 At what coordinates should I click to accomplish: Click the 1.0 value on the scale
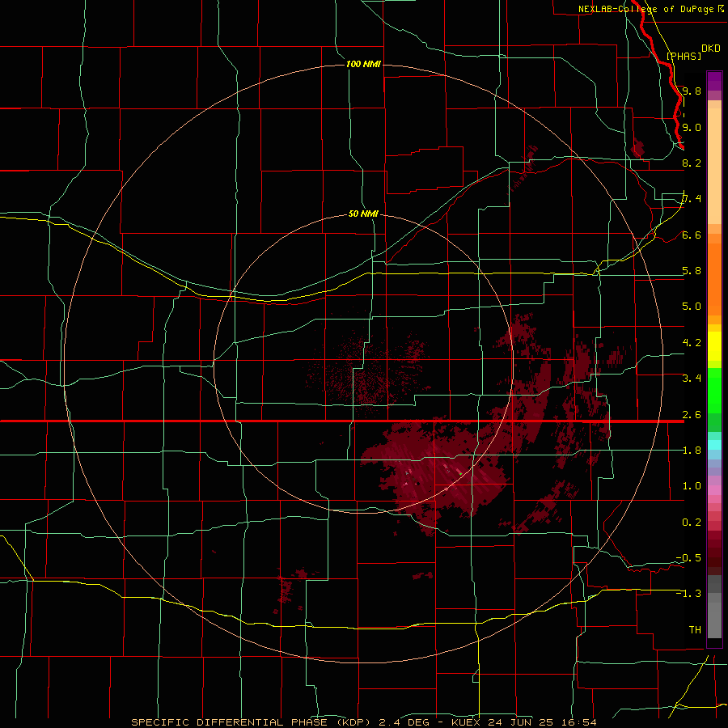point(692,486)
